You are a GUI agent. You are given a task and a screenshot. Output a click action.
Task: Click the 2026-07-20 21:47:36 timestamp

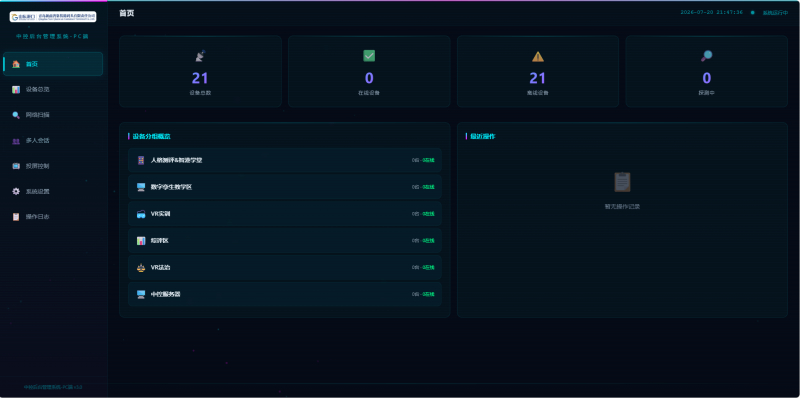click(x=711, y=12)
